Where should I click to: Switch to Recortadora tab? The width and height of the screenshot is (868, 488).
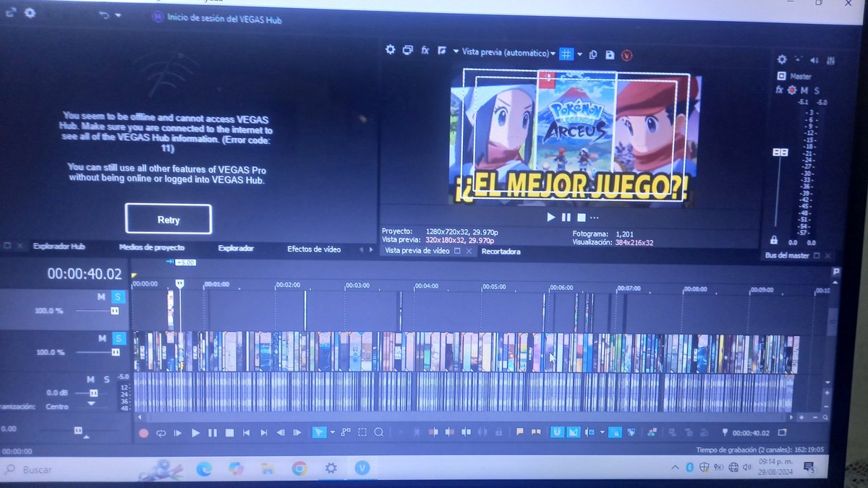point(501,252)
